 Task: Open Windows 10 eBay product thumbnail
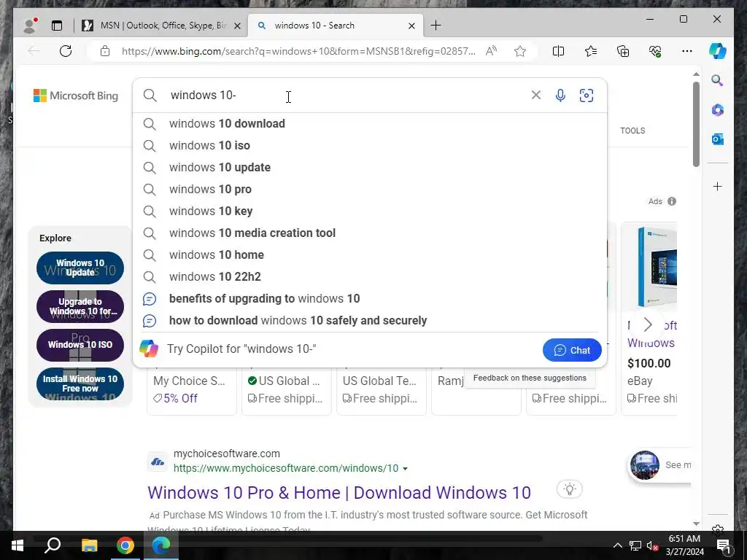657,267
